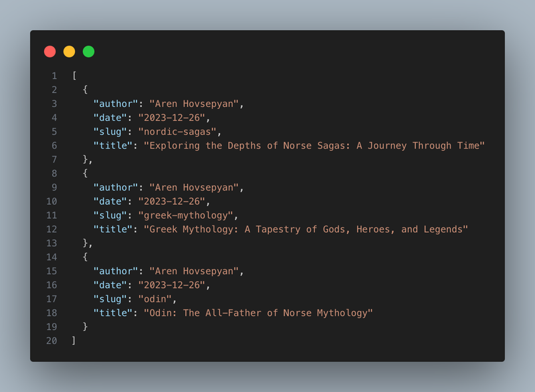Click the closing square bracket on line 20
Screen dimensions: 535x392
pos(74,340)
